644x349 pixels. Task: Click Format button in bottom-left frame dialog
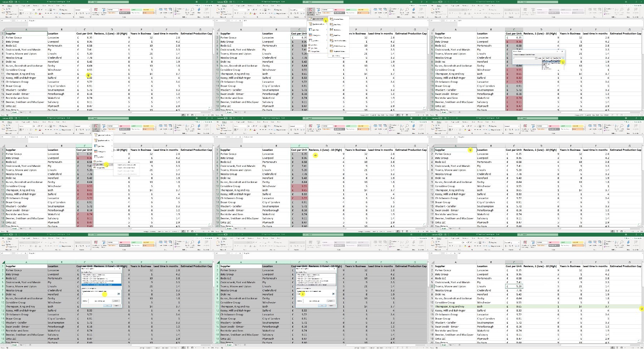pos(116,301)
